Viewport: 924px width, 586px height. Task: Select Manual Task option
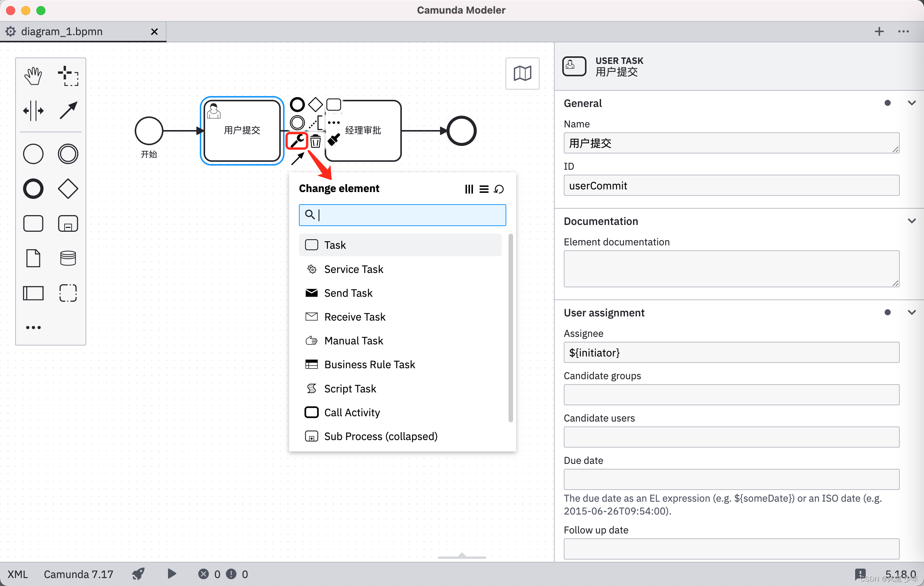(x=400, y=341)
